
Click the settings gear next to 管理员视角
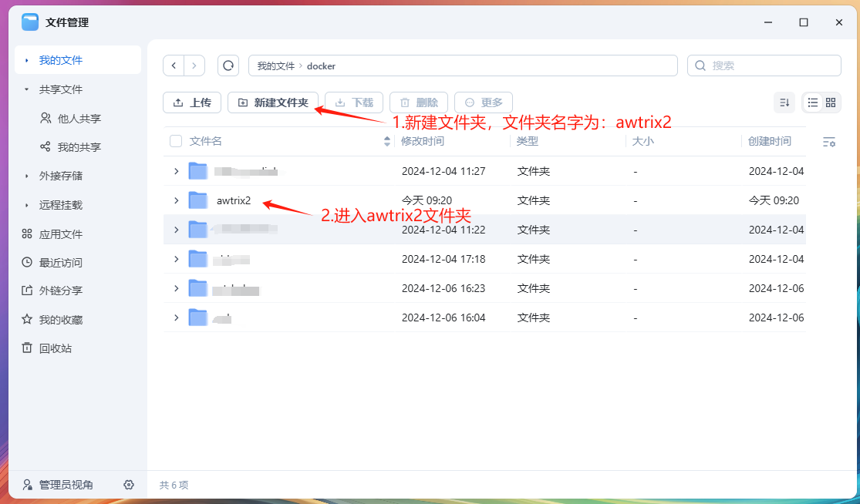coord(129,485)
